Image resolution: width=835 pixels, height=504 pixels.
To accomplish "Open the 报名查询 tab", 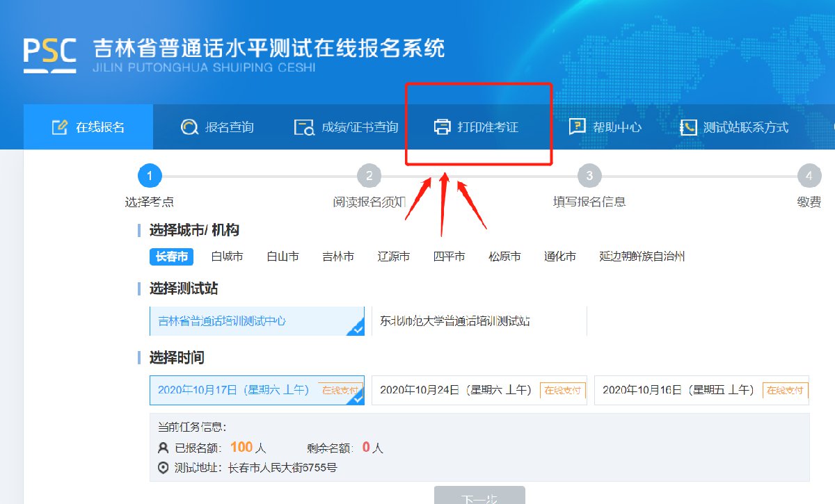I will 216,127.
